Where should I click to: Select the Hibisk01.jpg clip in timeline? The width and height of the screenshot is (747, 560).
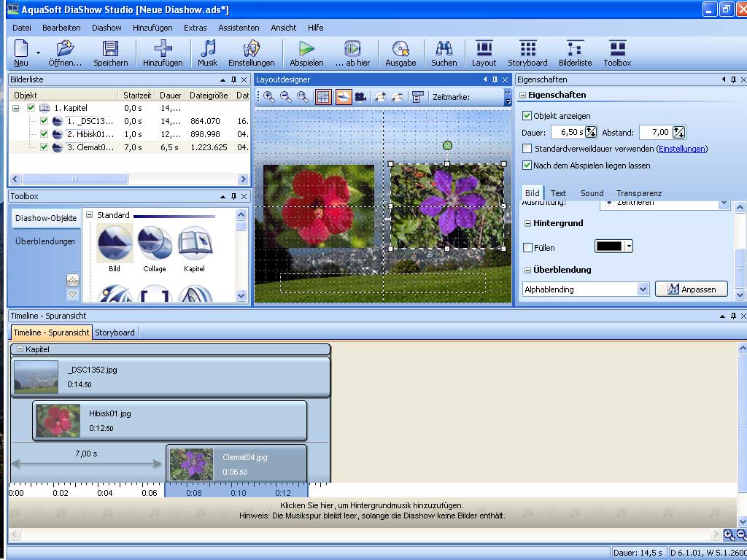(169, 421)
